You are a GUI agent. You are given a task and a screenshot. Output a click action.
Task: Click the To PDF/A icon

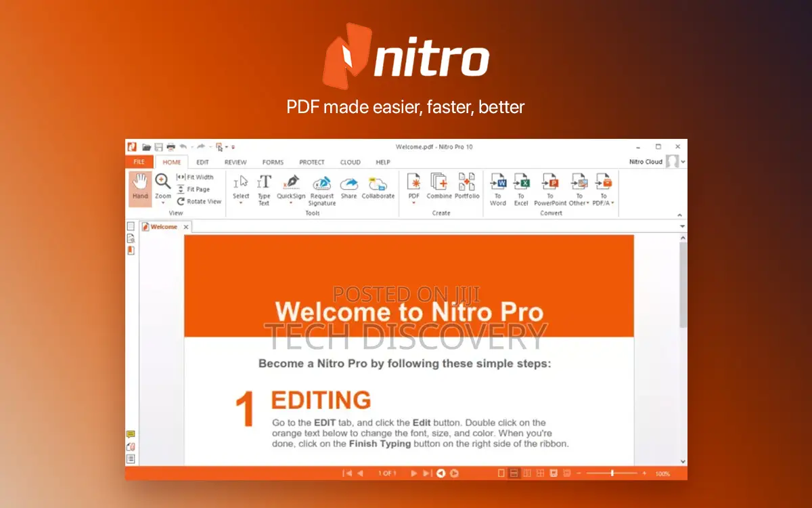604,182
